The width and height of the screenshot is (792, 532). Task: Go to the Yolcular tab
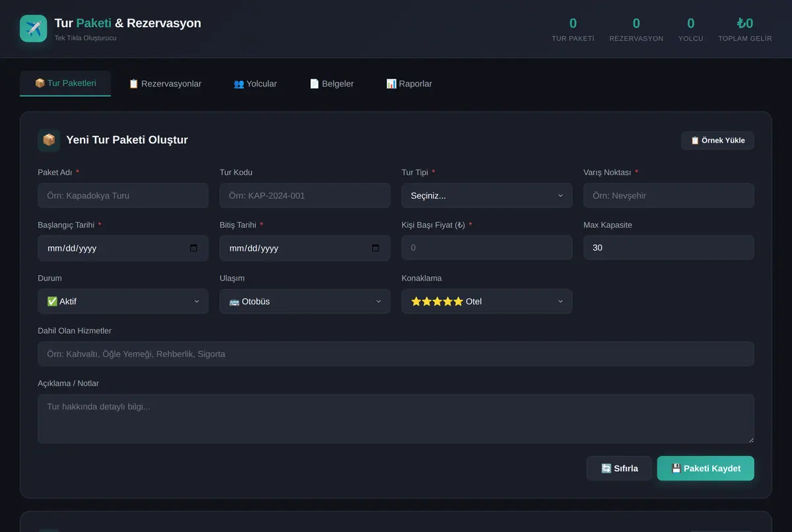click(x=255, y=84)
